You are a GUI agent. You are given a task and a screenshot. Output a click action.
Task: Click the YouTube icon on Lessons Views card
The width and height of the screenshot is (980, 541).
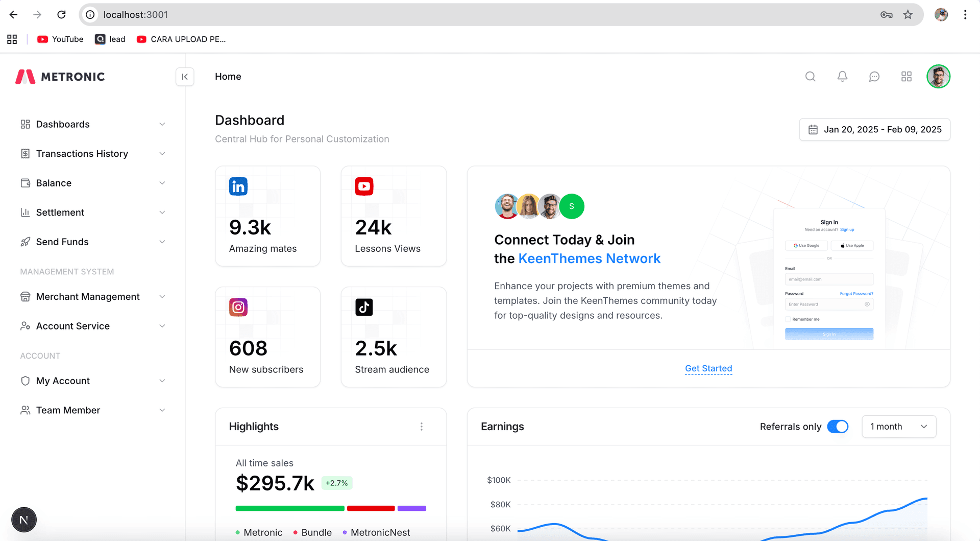click(x=363, y=186)
